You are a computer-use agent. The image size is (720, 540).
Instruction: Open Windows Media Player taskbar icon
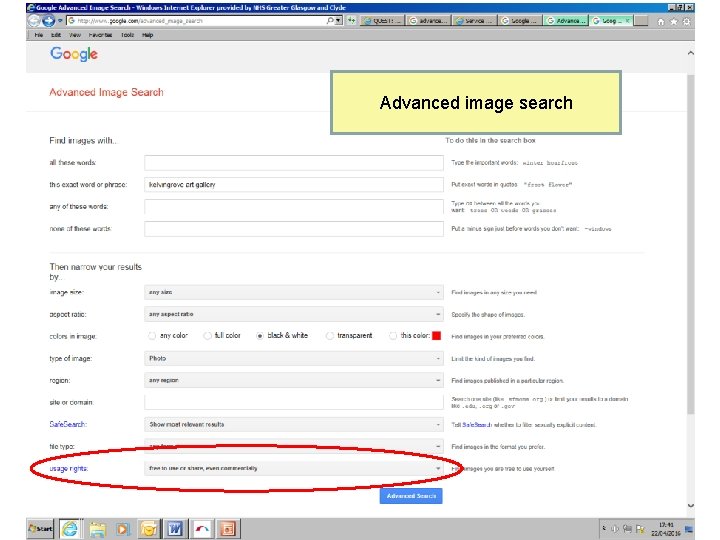[x=123, y=529]
